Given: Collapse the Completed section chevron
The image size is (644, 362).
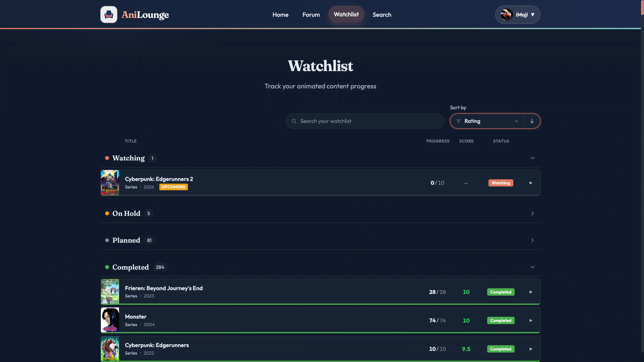Looking at the screenshot, I should [x=532, y=267].
